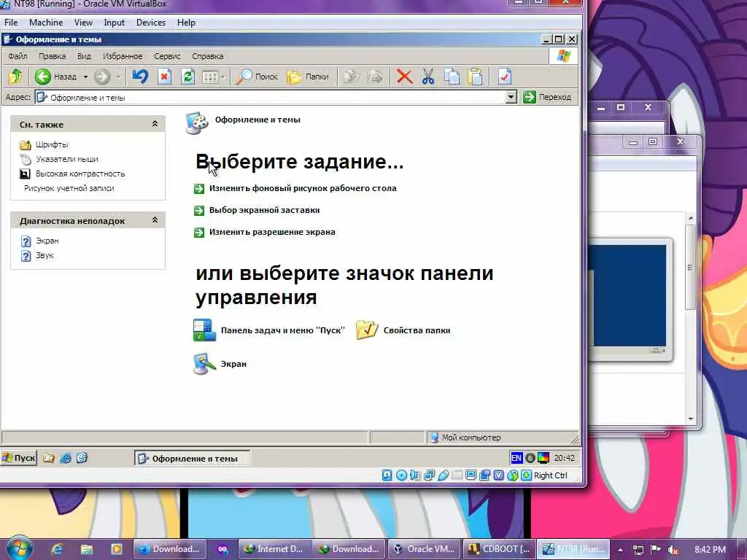Click the Windows 7 Start orb
Viewport: 747px width, 560px height.
19,548
